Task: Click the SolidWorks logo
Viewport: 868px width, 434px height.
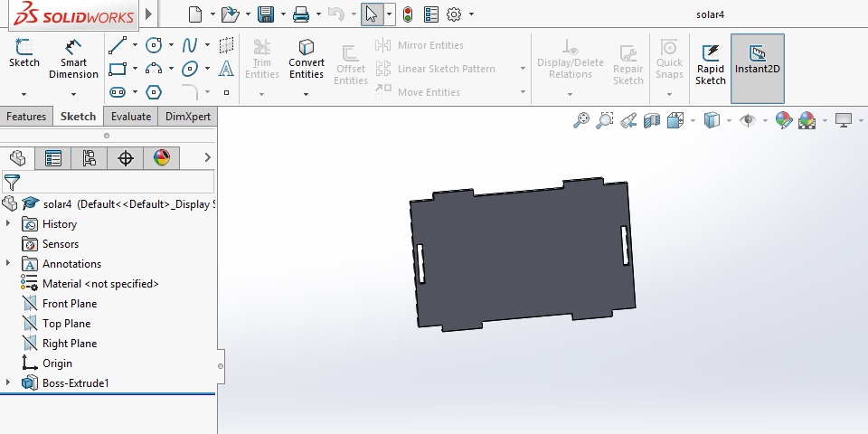Action: point(74,14)
